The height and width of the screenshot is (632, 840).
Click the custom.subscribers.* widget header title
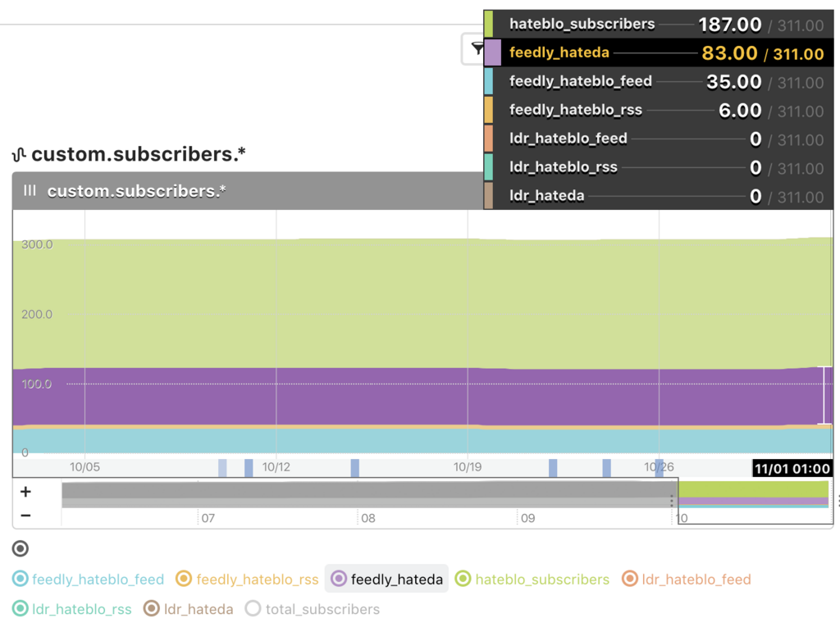click(x=137, y=191)
